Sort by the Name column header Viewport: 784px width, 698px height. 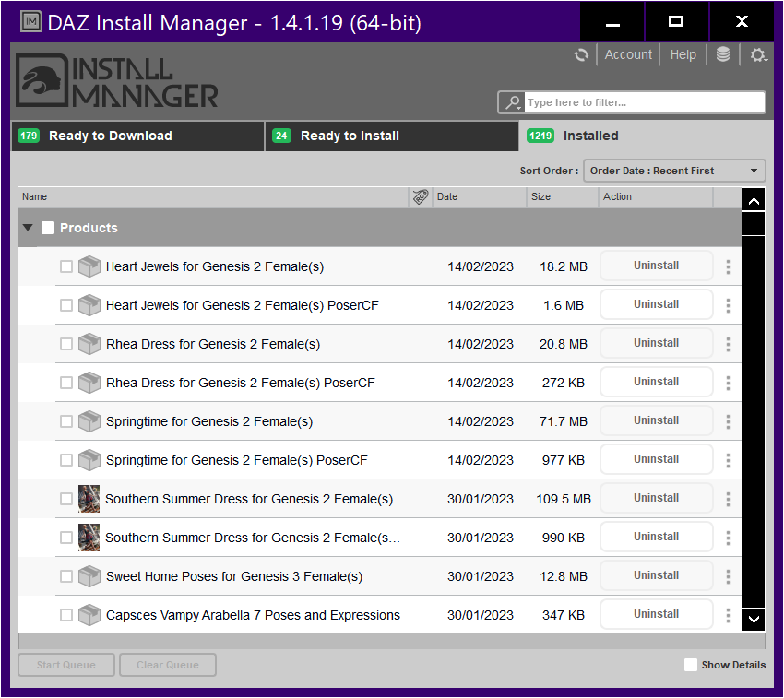point(213,197)
